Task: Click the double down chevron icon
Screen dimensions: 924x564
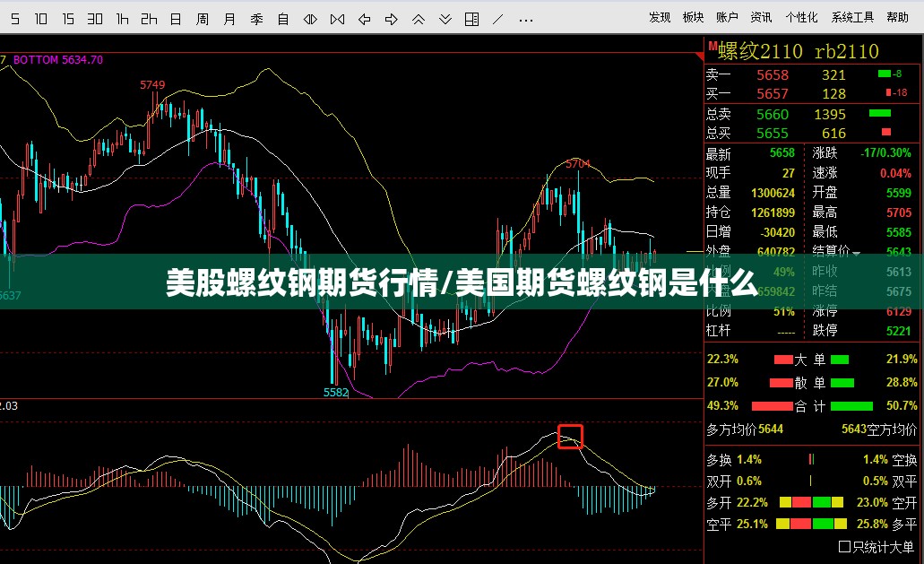Action: (x=445, y=20)
